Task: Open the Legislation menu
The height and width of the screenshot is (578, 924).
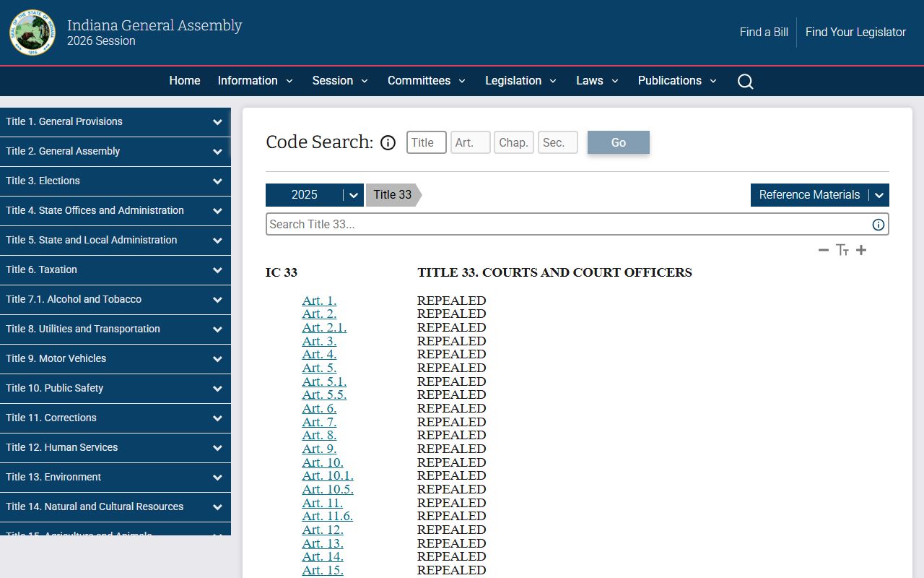Action: 521,81
